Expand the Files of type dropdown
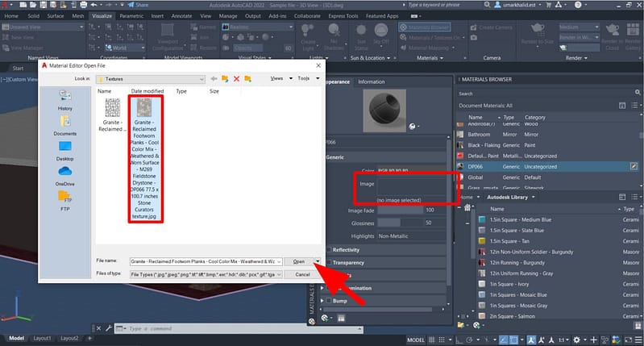The height and width of the screenshot is (346, 644). tap(279, 274)
